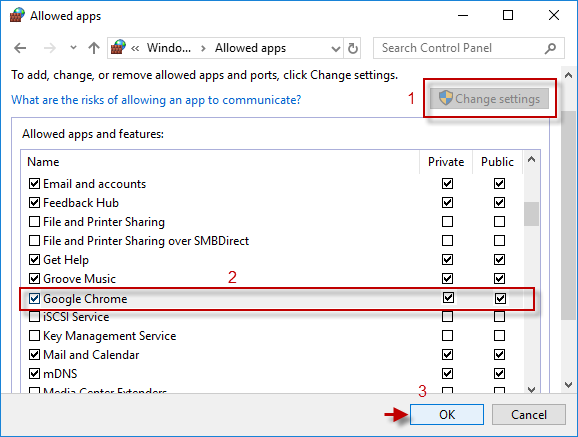
Task: Enable Public for iSCSI Service
Action: pos(499,317)
